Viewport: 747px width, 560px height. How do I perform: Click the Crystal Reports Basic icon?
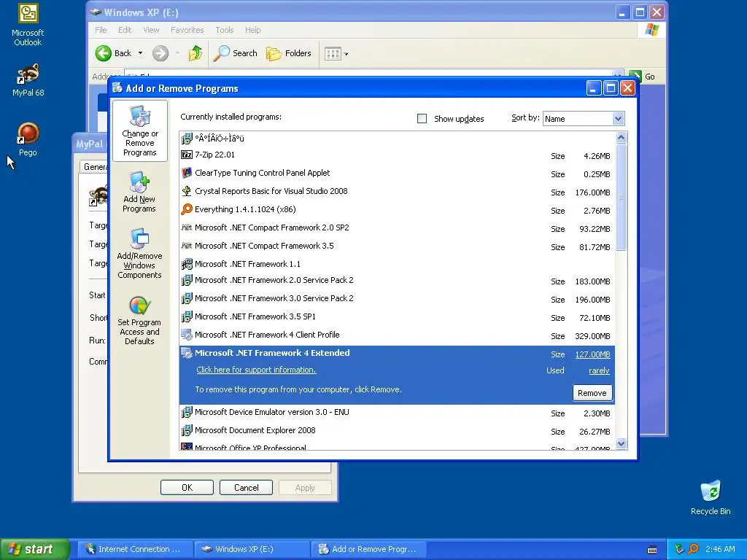tap(187, 191)
